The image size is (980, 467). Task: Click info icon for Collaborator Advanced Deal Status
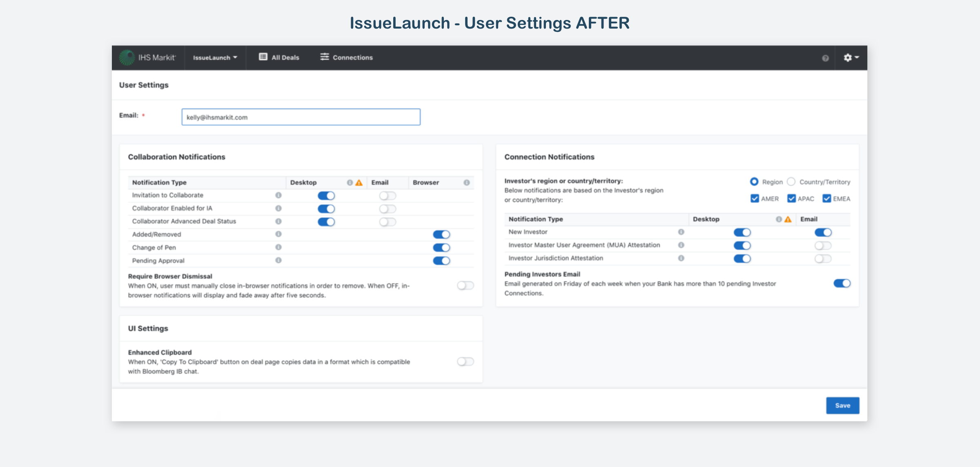[x=278, y=221]
